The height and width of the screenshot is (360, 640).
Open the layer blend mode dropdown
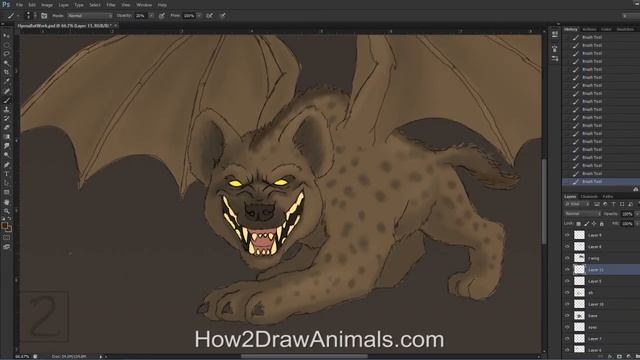pyautogui.click(x=582, y=213)
